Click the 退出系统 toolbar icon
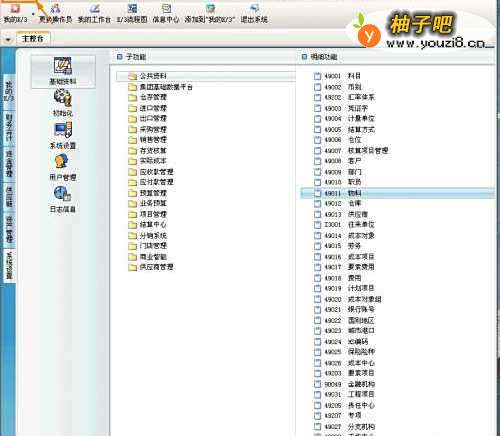Image resolution: width=500 pixels, height=436 pixels. tap(254, 13)
